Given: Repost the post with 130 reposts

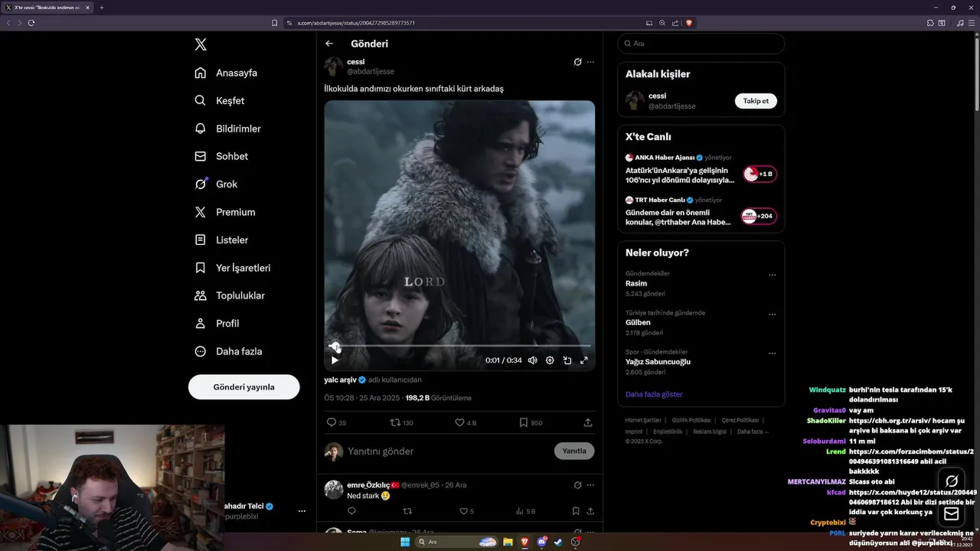Looking at the screenshot, I should click(x=402, y=422).
